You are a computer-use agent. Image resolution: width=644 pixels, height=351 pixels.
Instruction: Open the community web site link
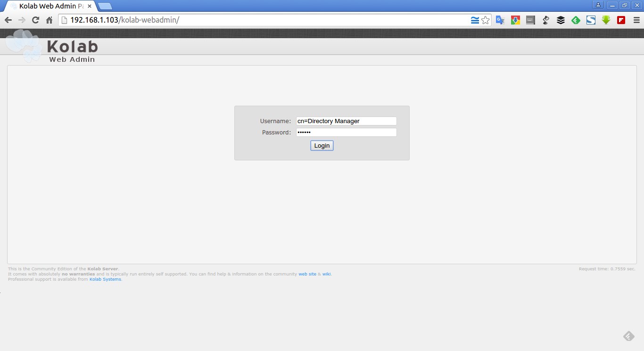pos(307,274)
